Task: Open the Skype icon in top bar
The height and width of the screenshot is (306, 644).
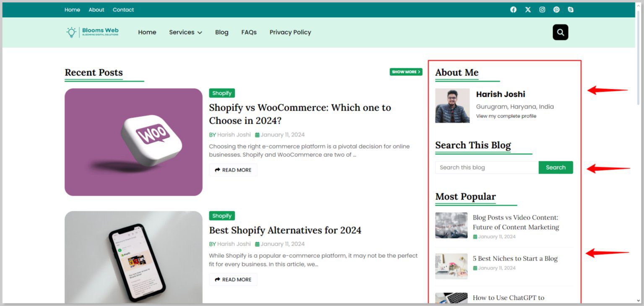Action: tap(571, 9)
